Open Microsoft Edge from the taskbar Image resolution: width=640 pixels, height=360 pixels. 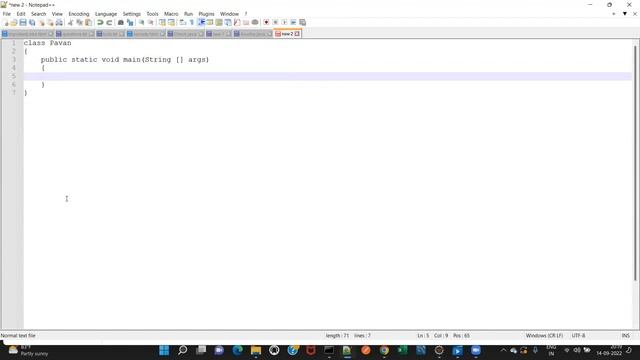[237, 350]
